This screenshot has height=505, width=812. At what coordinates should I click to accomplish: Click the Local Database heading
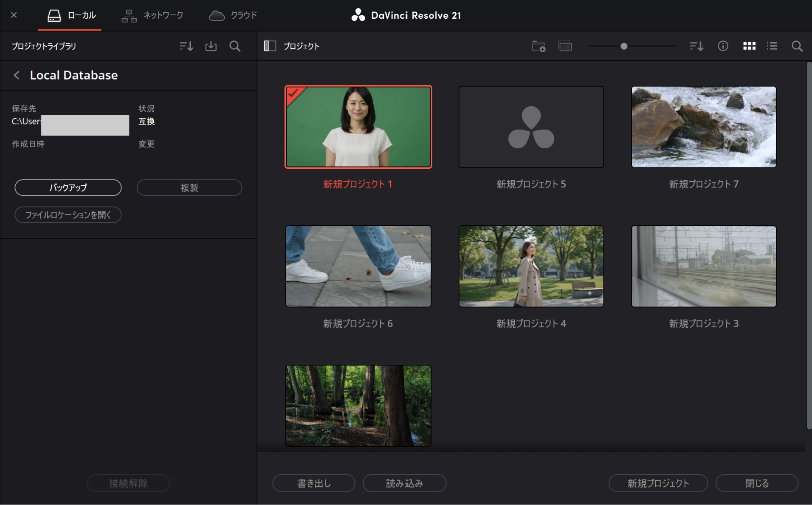(x=74, y=75)
